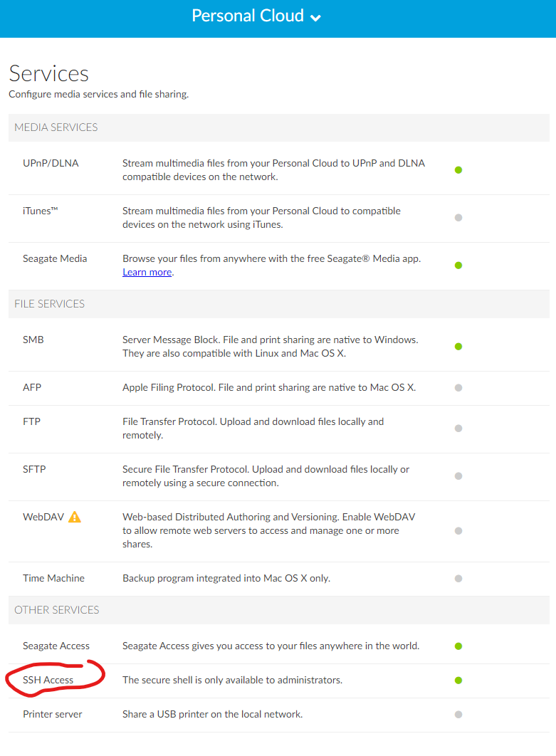Click the gray status dot for FTP
This screenshot has height=756, width=556.
[458, 429]
